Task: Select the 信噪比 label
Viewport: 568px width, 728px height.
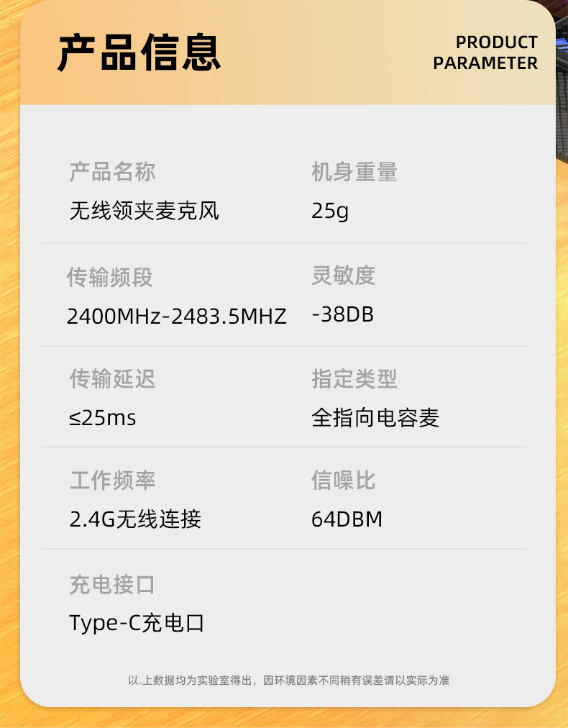Action: (x=343, y=480)
